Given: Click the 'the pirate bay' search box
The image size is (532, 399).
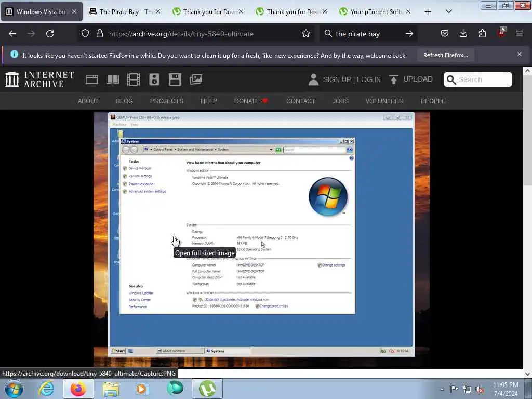Looking at the screenshot, I should [x=368, y=34].
